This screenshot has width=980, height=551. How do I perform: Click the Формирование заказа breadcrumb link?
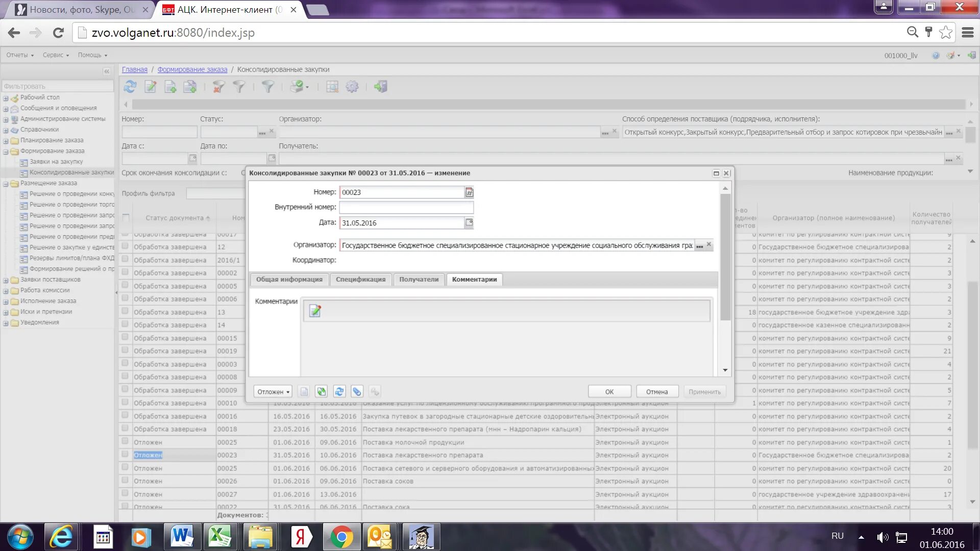click(x=192, y=69)
